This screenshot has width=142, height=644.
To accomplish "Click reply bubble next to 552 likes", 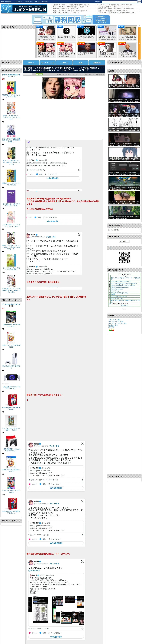I will pos(35,217).
